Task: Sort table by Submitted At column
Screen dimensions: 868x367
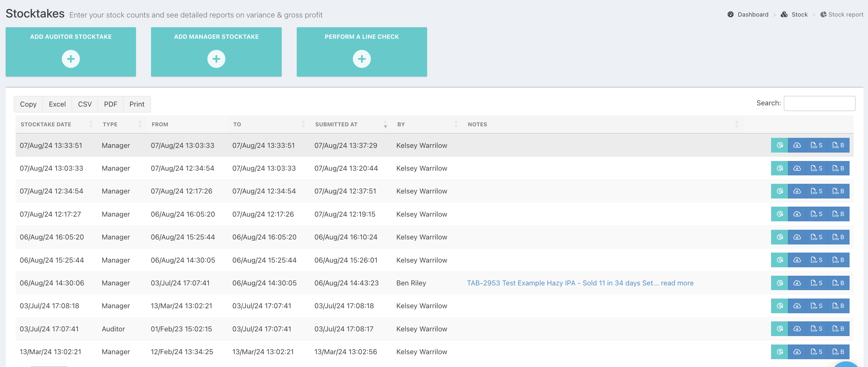Action: (351, 124)
